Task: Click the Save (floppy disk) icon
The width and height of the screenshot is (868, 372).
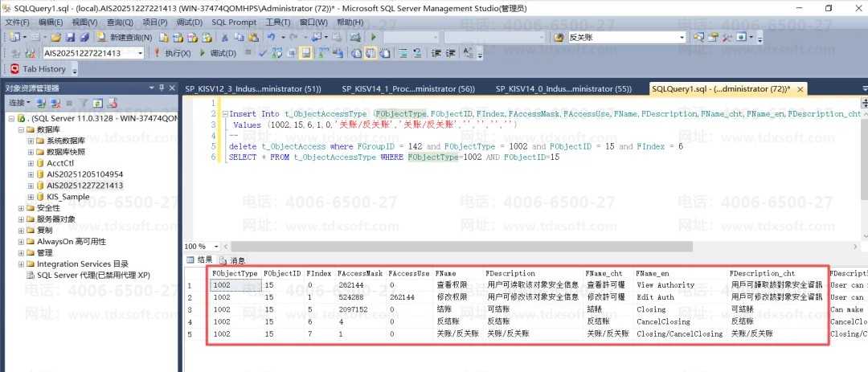Action: (x=70, y=37)
